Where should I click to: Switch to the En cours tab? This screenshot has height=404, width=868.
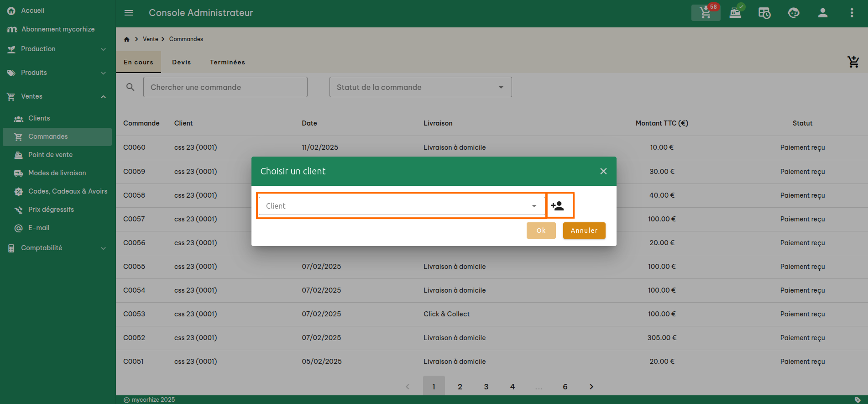(x=138, y=62)
